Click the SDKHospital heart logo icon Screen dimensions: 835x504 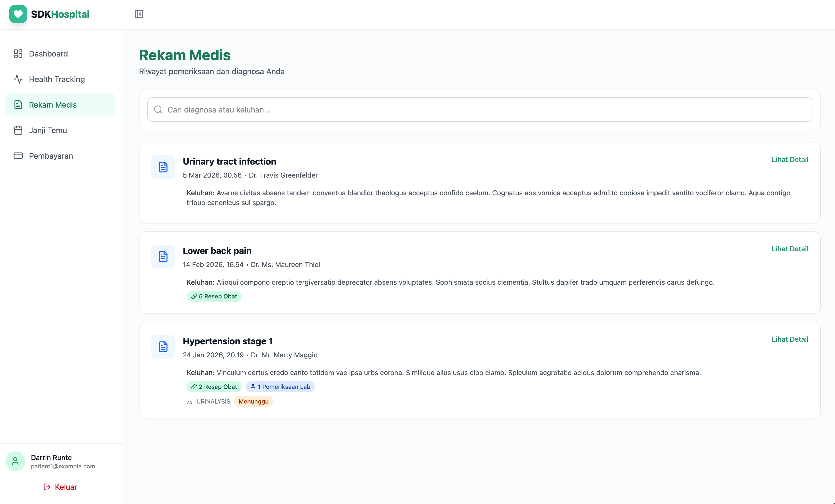[18, 14]
